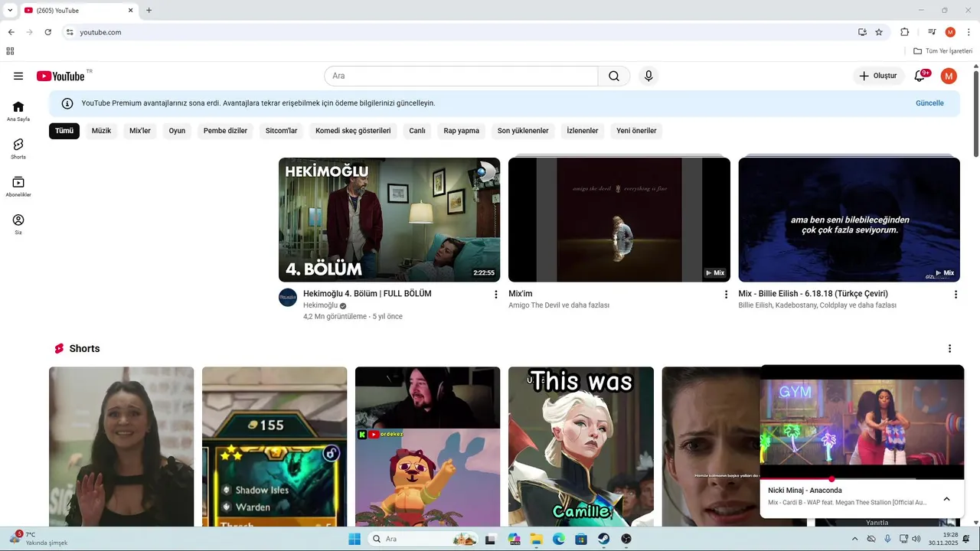Select the Oyun filter chip
The height and width of the screenshot is (551, 980).
click(177, 131)
